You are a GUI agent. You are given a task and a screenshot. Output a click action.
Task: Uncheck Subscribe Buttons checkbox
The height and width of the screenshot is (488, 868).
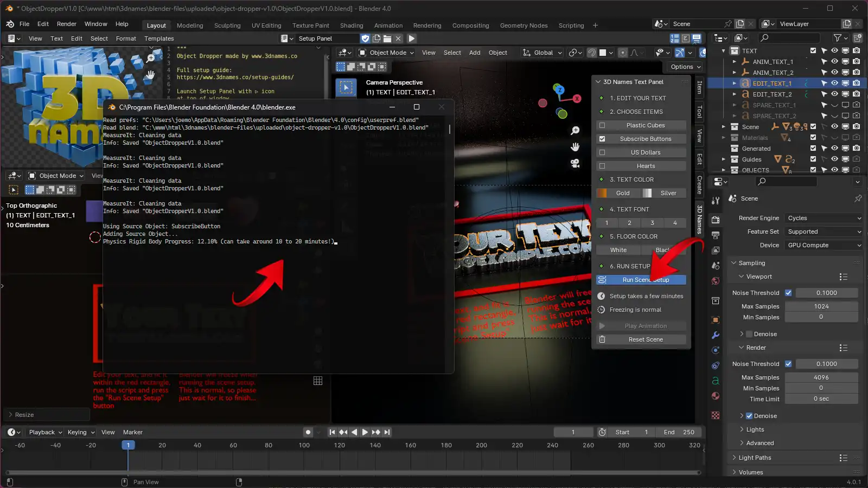click(x=602, y=139)
